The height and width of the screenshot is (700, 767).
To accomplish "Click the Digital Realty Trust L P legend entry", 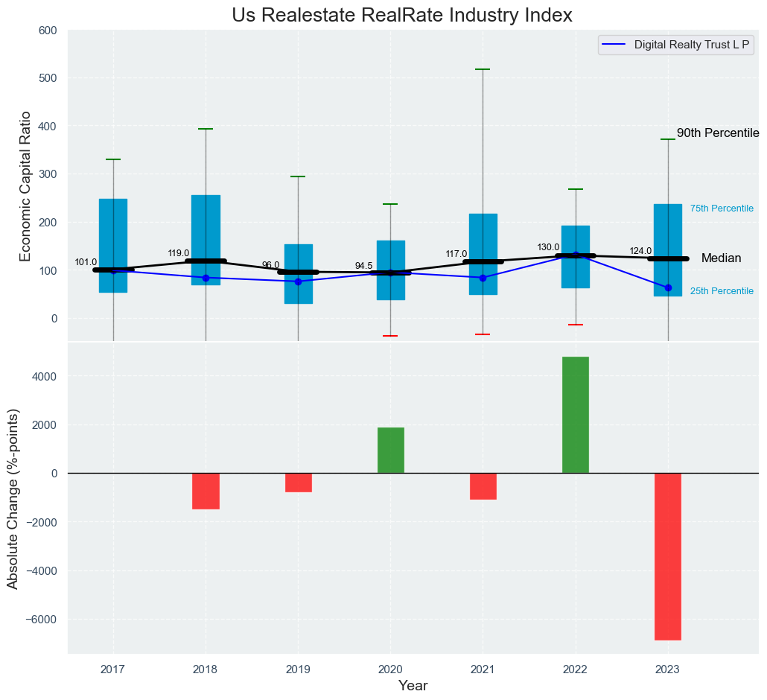I will pyautogui.click(x=692, y=45).
